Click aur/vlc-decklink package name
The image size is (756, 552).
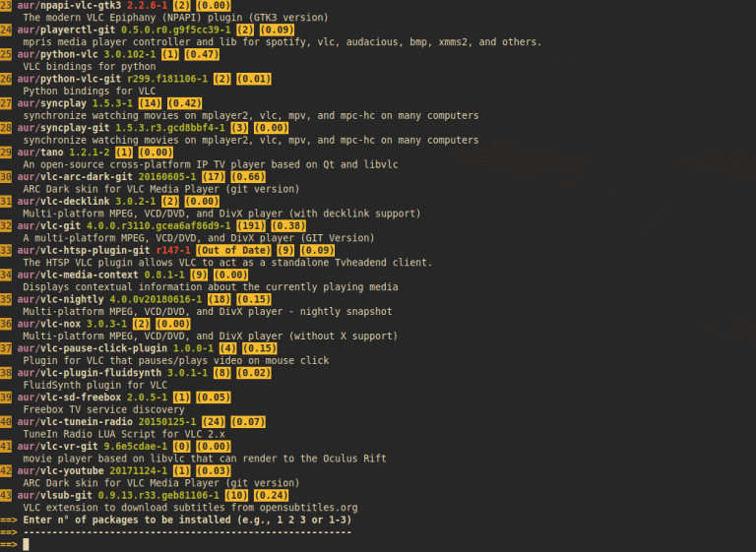click(63, 202)
